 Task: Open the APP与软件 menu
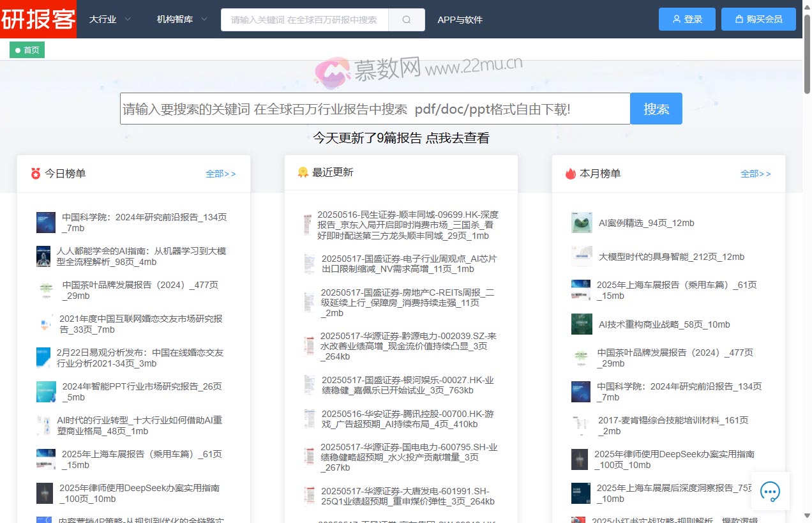pos(460,20)
